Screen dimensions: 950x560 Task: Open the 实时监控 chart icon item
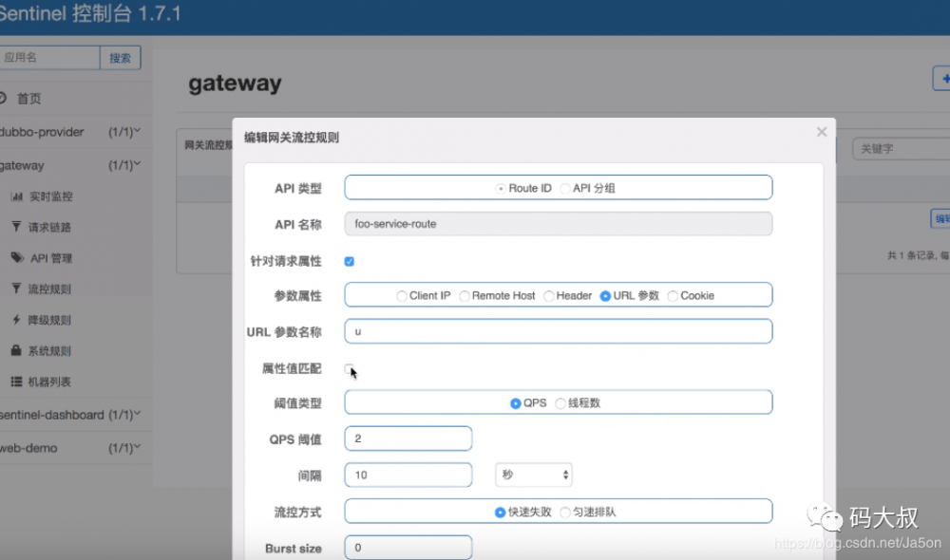point(17,196)
